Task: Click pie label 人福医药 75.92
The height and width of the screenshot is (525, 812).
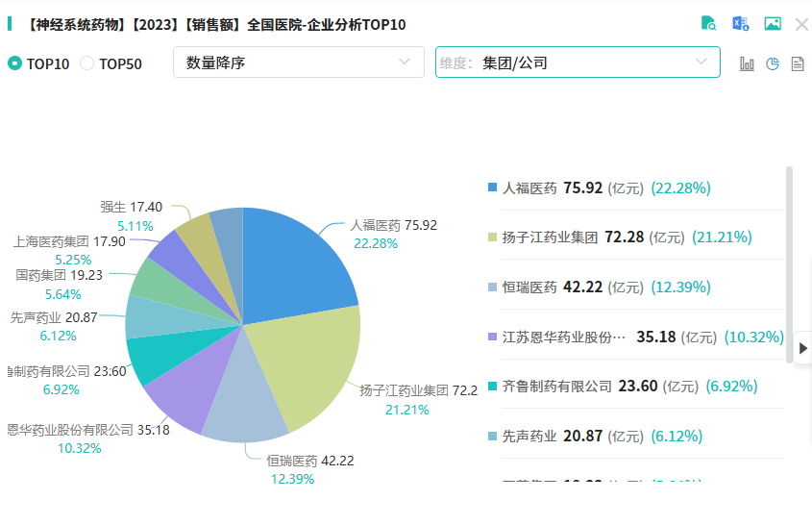Action: tap(394, 225)
